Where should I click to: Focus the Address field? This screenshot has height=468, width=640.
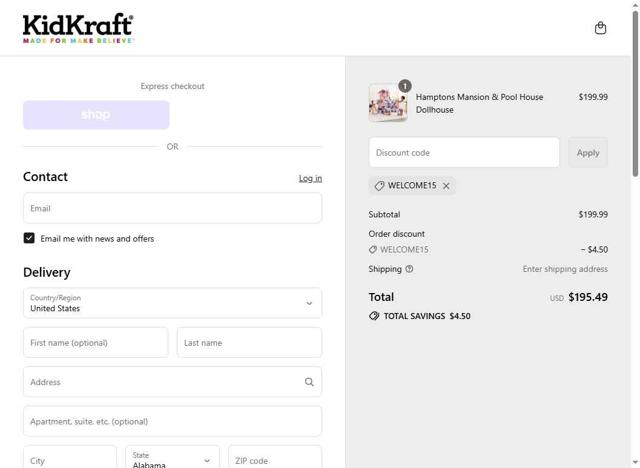172,382
